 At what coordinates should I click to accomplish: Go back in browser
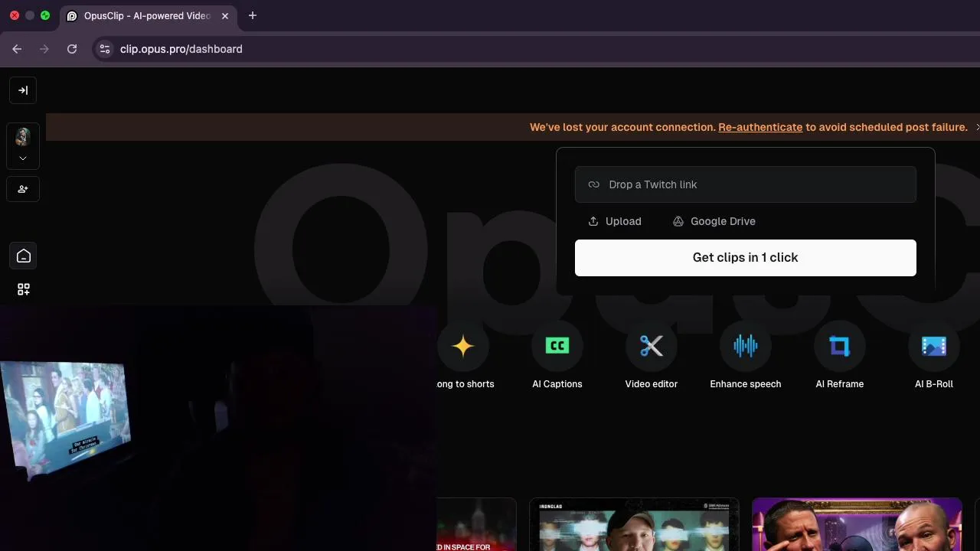point(17,49)
